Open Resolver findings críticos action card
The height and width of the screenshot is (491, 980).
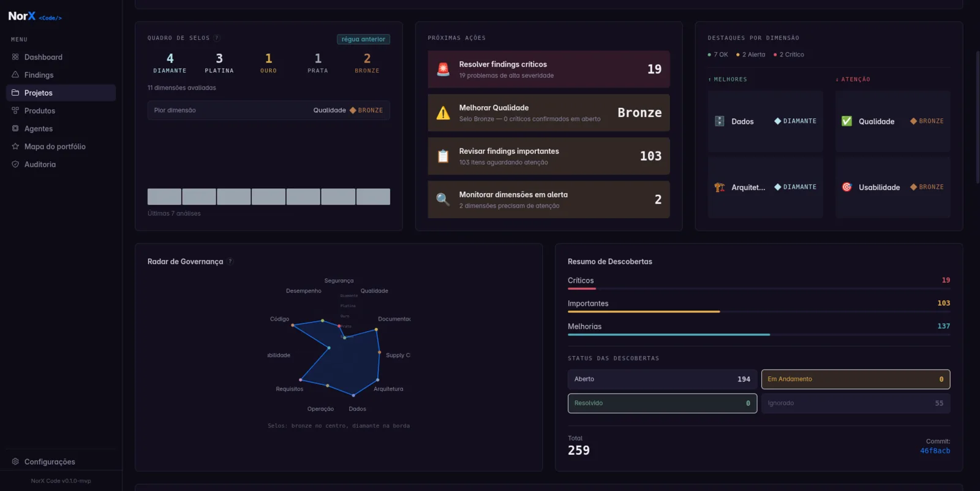coord(549,69)
